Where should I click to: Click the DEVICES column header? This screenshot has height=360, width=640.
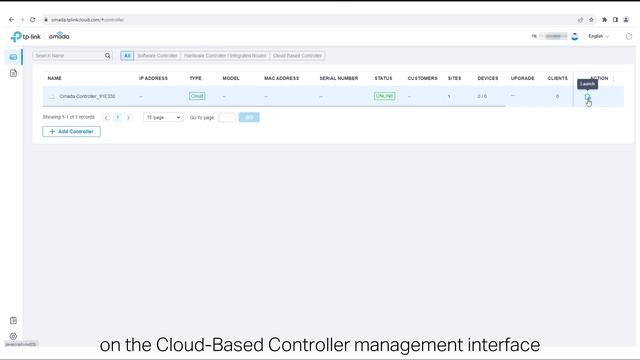488,78
